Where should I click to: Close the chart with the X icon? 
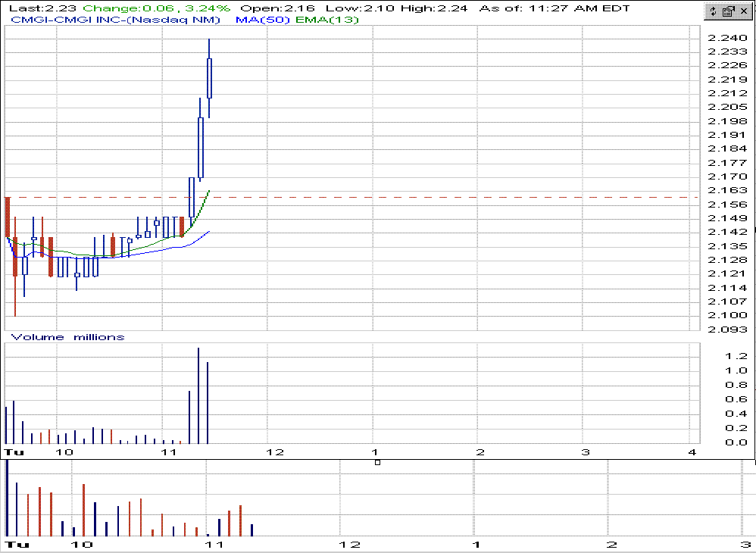(x=743, y=11)
